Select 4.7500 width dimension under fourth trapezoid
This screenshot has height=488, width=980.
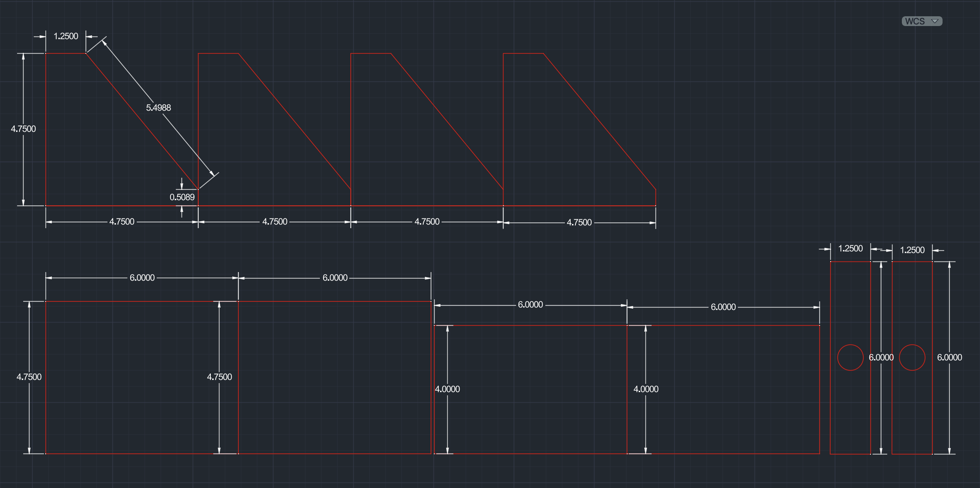(579, 222)
